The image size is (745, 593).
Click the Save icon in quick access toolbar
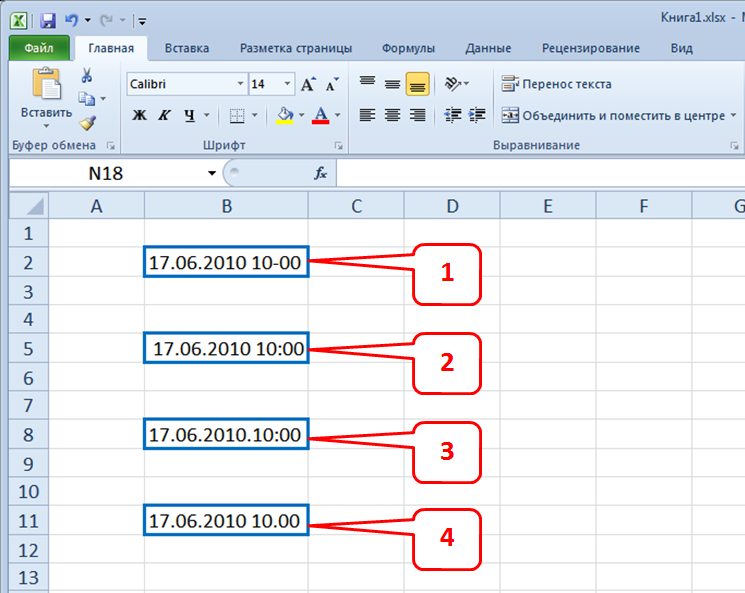[47, 20]
